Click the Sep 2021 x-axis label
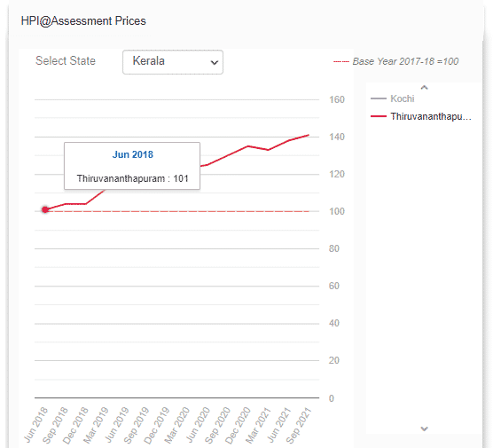 coord(299,425)
